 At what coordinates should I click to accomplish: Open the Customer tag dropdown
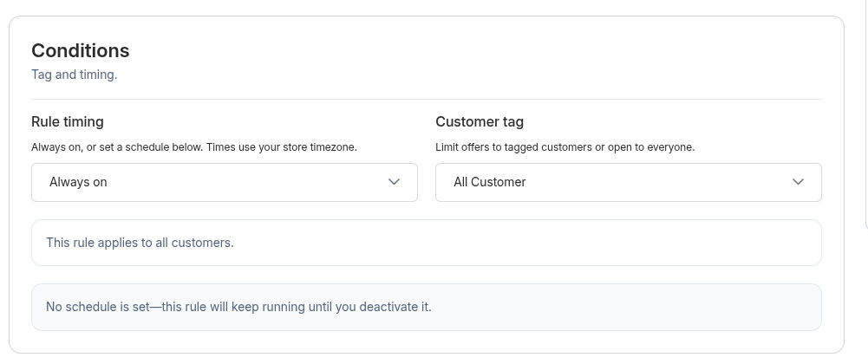[x=629, y=182]
